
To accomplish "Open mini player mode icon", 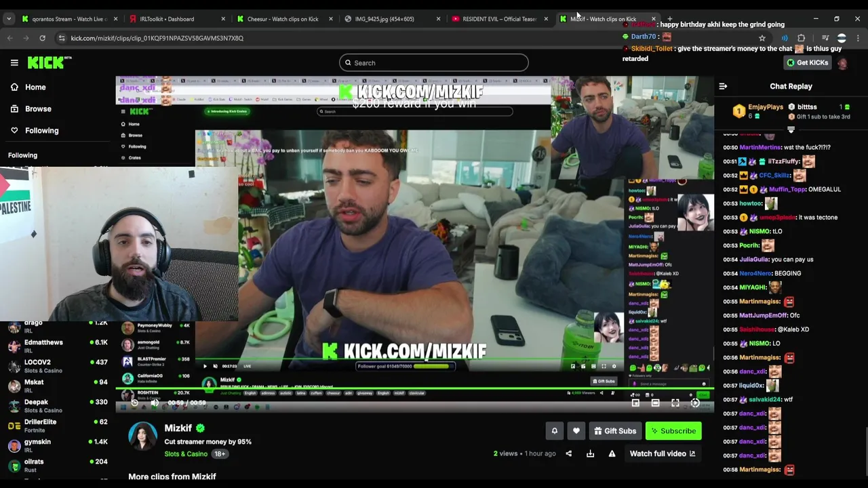I will coord(635,403).
